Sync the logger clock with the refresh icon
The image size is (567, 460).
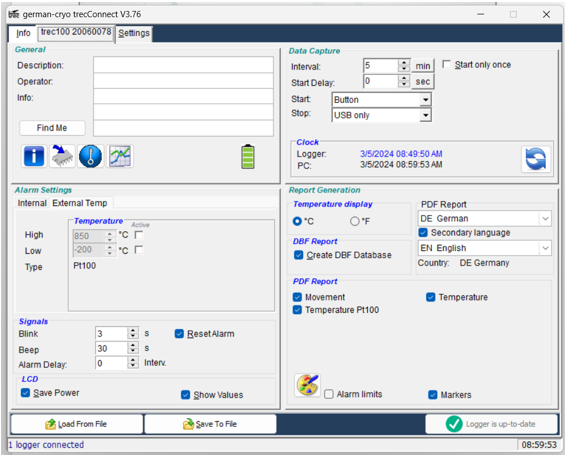[536, 159]
